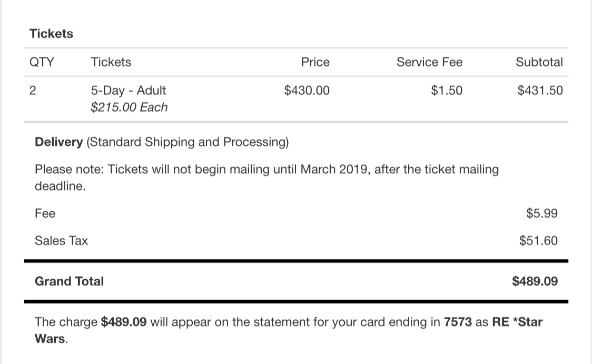The width and height of the screenshot is (592, 364).
Task: Click the Service Fee column header
Action: (429, 62)
